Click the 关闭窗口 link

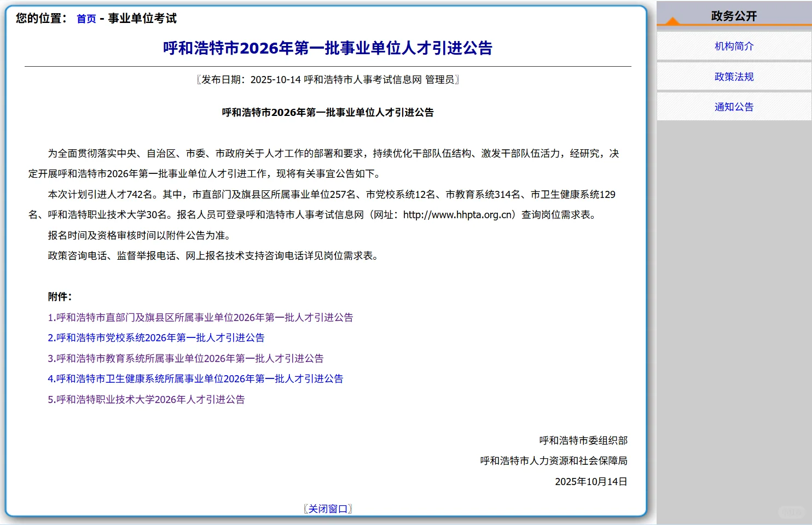click(x=328, y=509)
